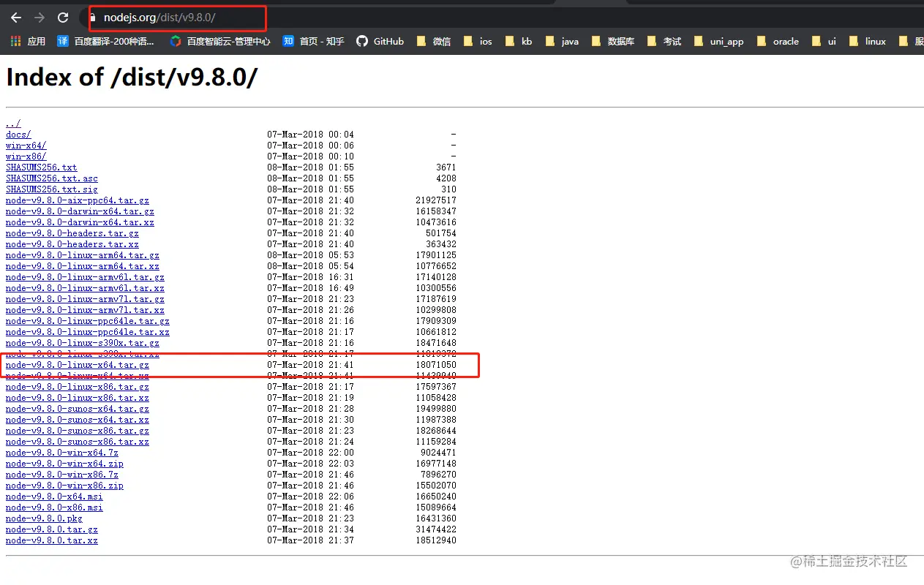Open the win-x86/ directory link
924x585 pixels.
click(26, 156)
